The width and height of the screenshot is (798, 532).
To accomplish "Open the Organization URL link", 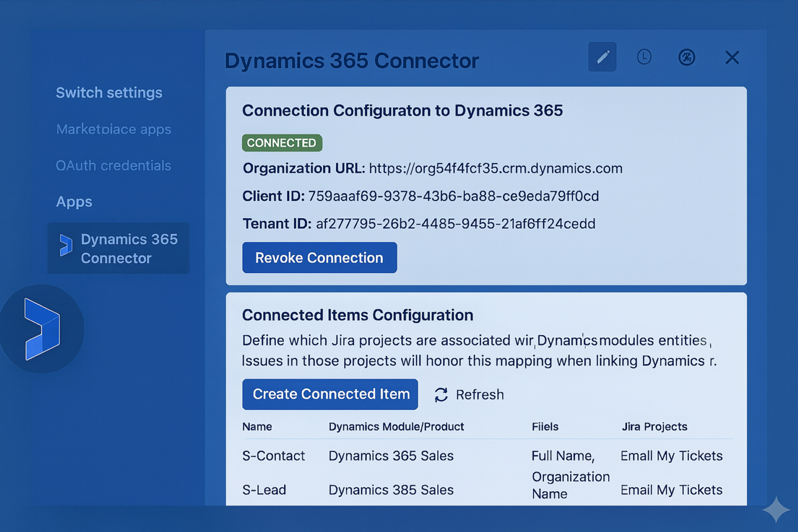I will click(496, 168).
